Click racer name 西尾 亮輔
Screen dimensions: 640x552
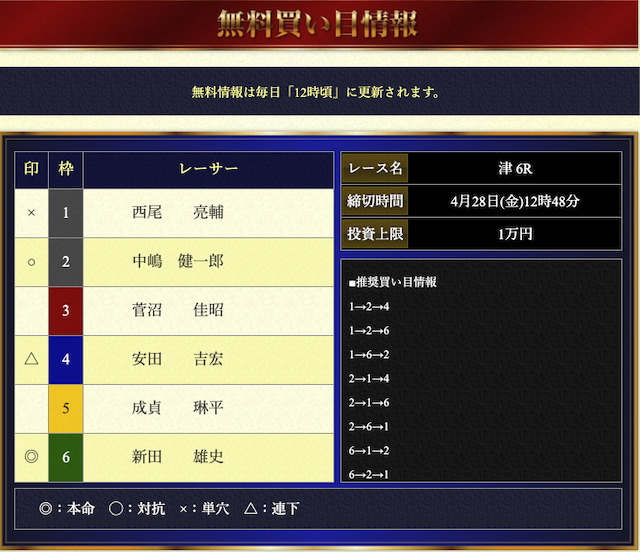178,212
